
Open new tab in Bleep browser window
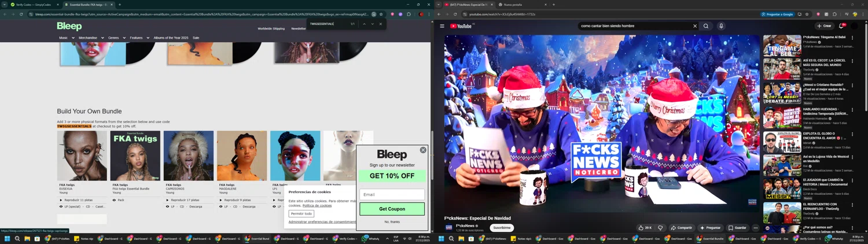[120, 5]
